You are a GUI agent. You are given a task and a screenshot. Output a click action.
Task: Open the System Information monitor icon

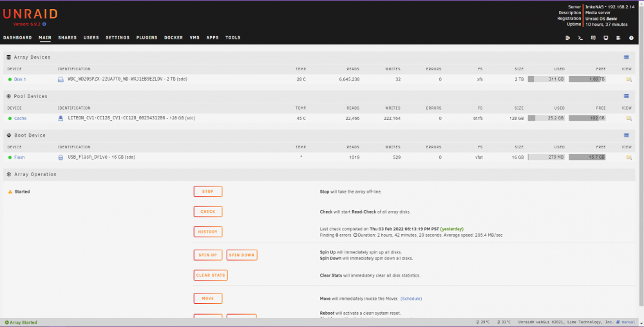pyautogui.click(x=606, y=38)
